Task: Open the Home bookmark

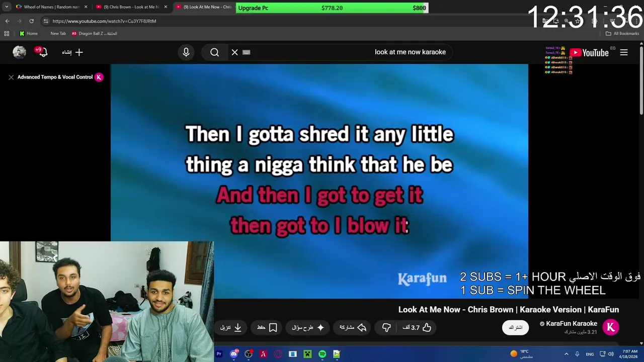Action: click(28, 34)
